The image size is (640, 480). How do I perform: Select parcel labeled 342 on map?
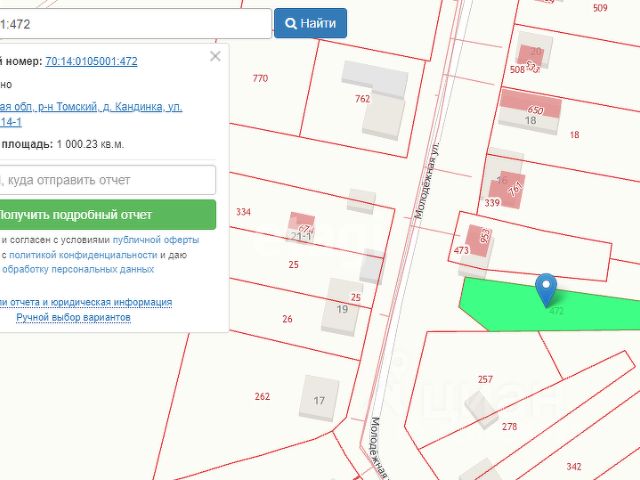[x=574, y=466]
